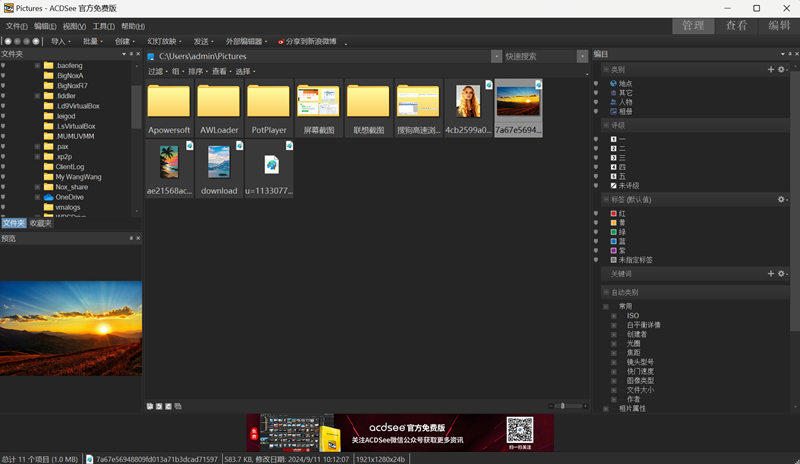Click the add keyword plus icon
The width and height of the screenshot is (800, 464).
pos(770,273)
